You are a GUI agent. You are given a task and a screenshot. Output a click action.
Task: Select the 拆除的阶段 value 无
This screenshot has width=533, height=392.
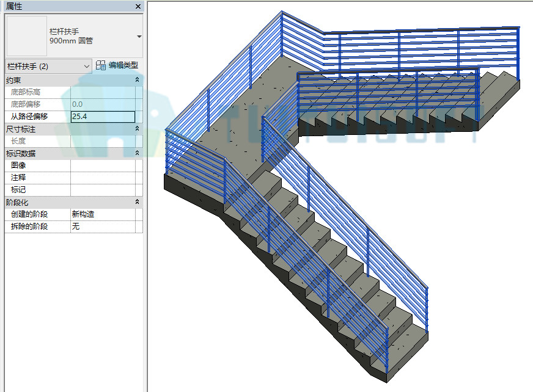[103, 227]
